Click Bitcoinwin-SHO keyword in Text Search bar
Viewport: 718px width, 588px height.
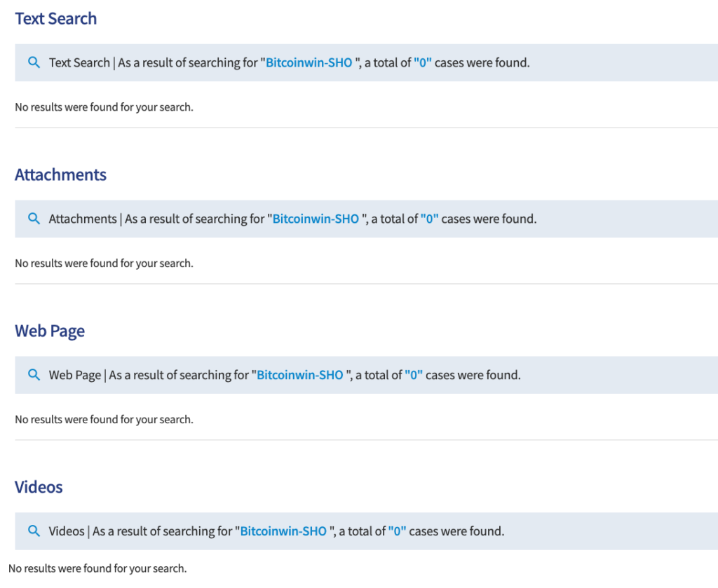[x=309, y=62]
